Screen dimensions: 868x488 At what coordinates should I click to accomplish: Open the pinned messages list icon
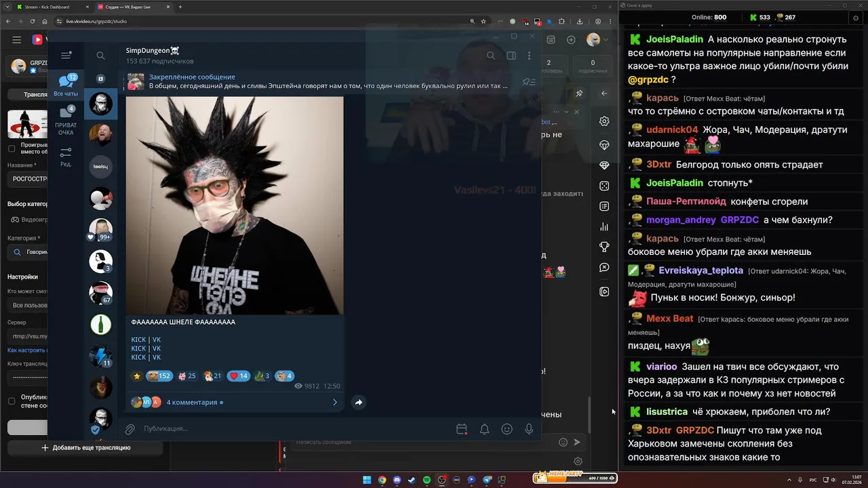click(x=528, y=82)
